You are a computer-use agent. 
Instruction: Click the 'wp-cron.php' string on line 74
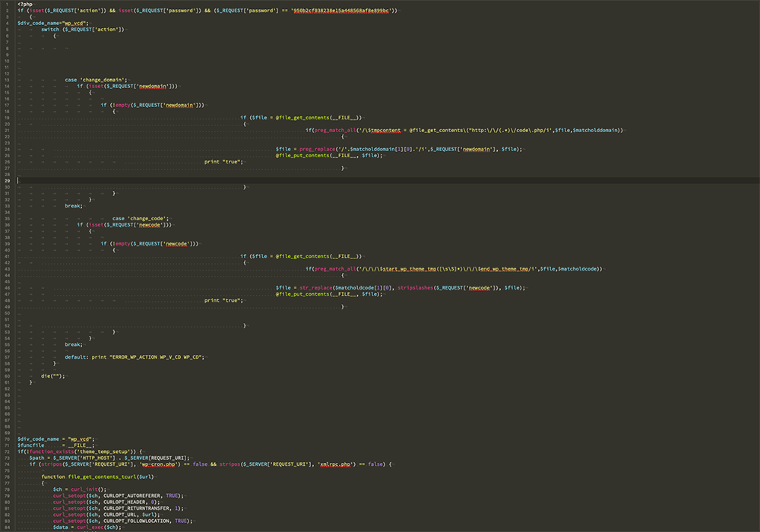160,464
